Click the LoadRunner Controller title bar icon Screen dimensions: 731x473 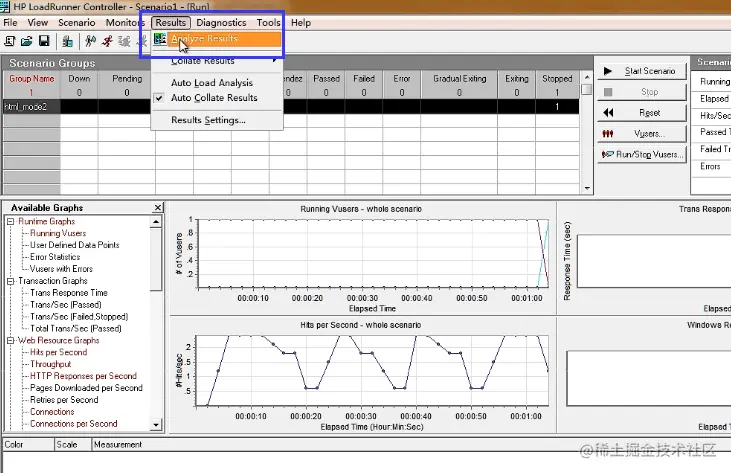5,7
